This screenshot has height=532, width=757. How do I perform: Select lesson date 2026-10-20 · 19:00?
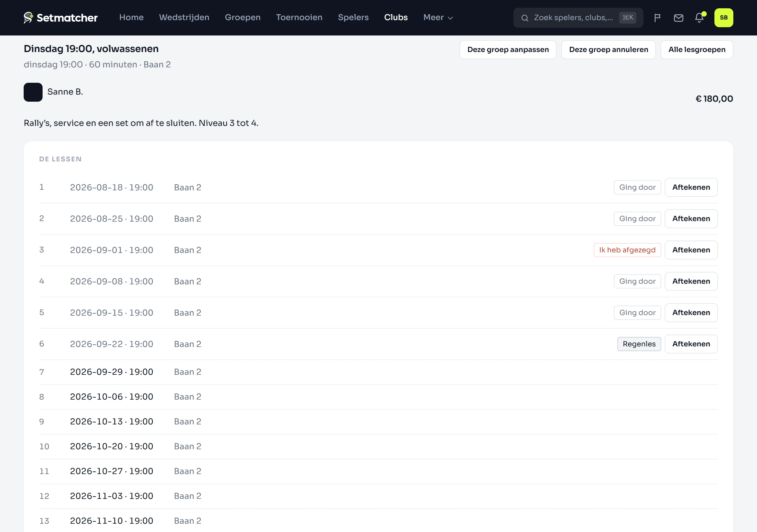111,446
